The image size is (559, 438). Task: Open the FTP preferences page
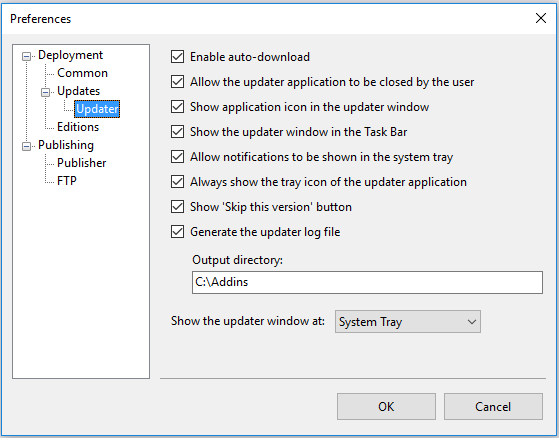pos(67,181)
